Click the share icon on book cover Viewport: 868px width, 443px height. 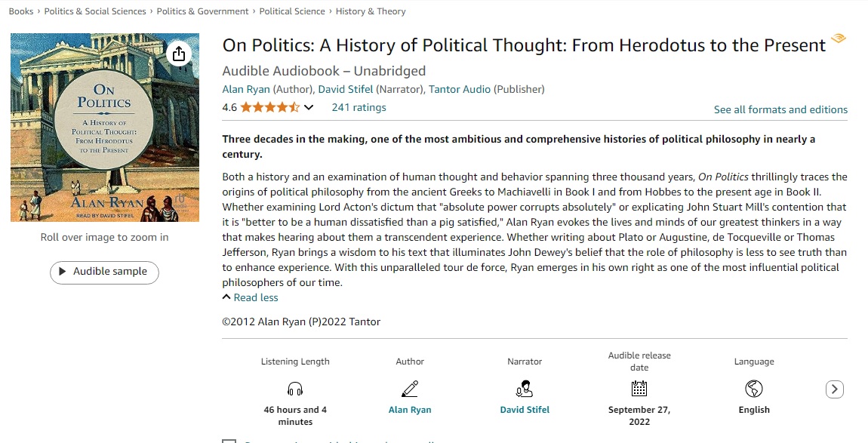(178, 54)
